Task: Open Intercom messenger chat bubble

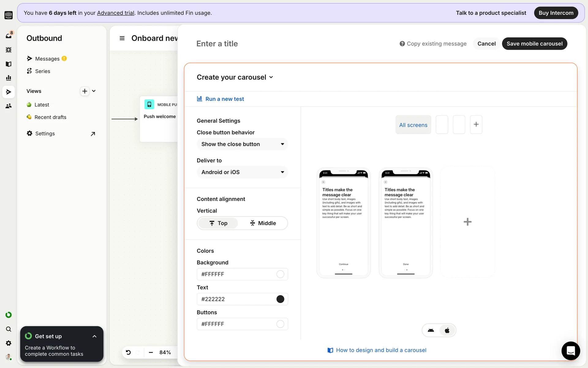Action: [571, 351]
